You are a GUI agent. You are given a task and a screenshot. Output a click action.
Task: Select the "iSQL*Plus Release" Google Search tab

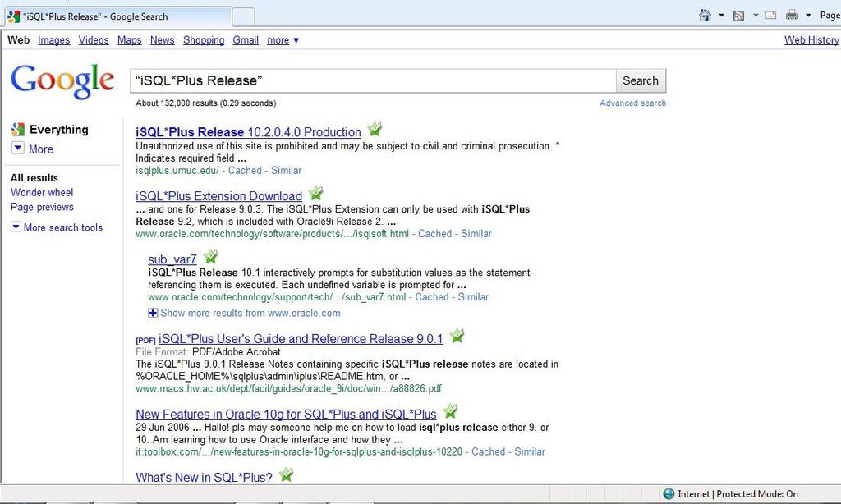pos(118,16)
